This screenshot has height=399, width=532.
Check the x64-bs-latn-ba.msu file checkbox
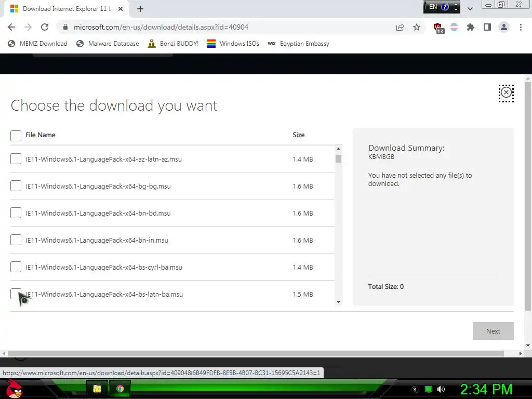[x=15, y=293]
